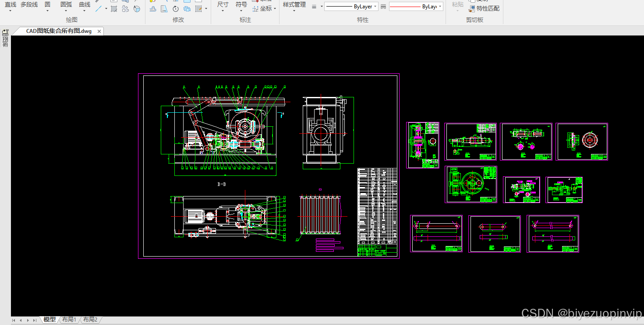Select the 多段线 polyline tool
This screenshot has width=644, height=325.
click(x=29, y=4)
